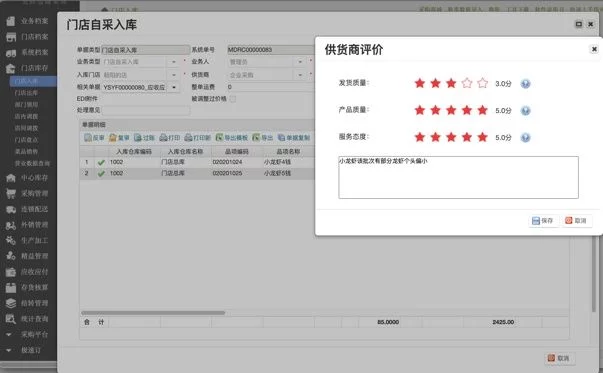Click 导出 export button

point(263,138)
